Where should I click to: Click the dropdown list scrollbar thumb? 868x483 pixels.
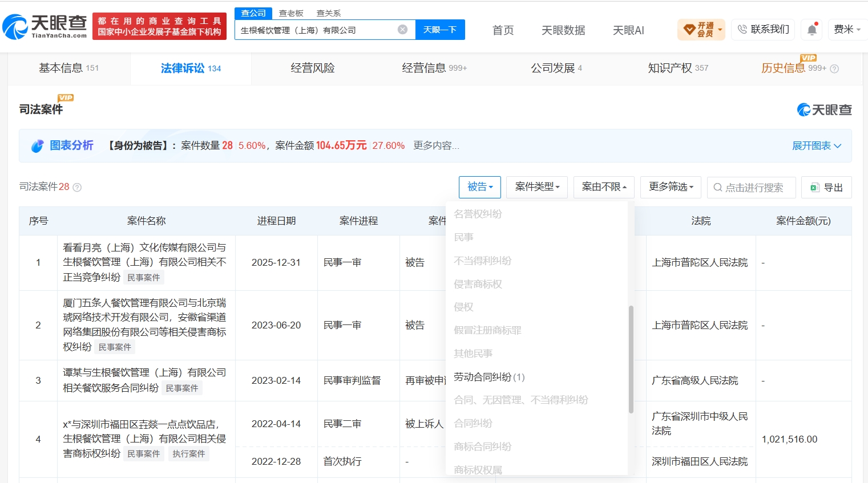coord(631,359)
